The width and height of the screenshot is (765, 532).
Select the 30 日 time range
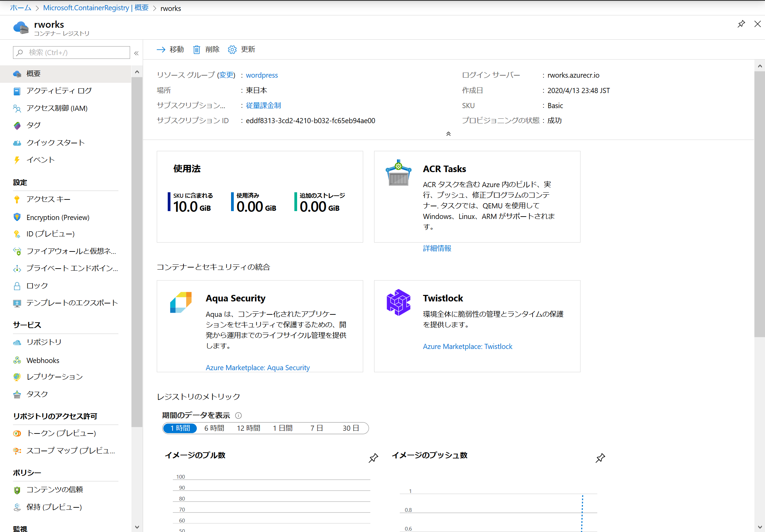pyautogui.click(x=351, y=428)
